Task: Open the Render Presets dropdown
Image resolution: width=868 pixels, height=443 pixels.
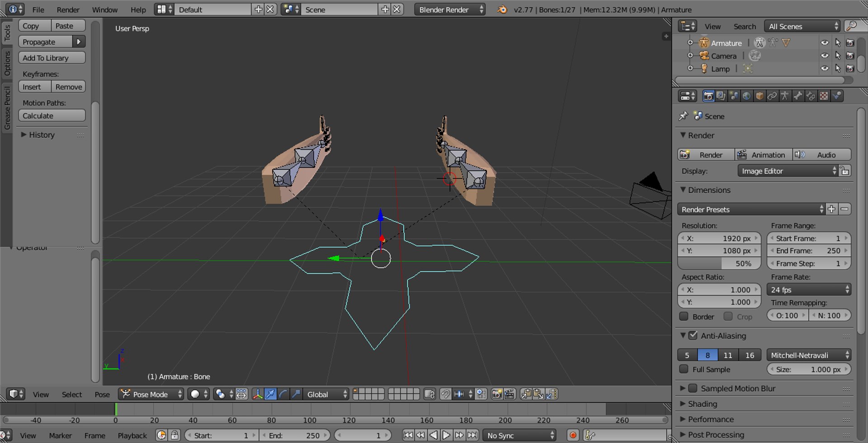Action: coord(751,209)
